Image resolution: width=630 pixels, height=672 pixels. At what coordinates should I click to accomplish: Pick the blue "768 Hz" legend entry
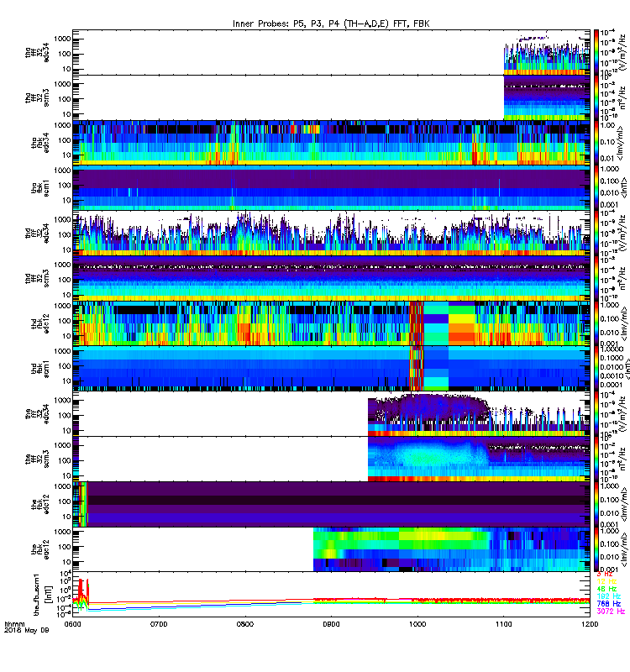click(x=608, y=604)
